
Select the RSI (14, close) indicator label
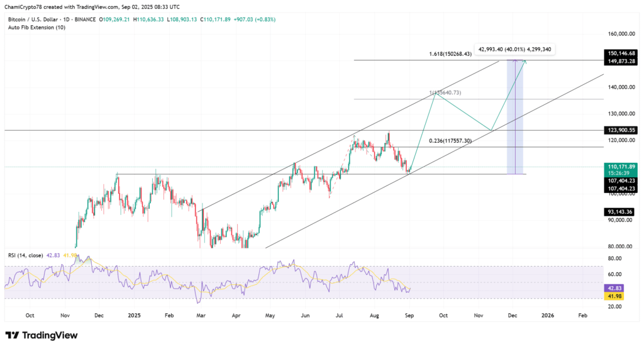(x=26, y=255)
